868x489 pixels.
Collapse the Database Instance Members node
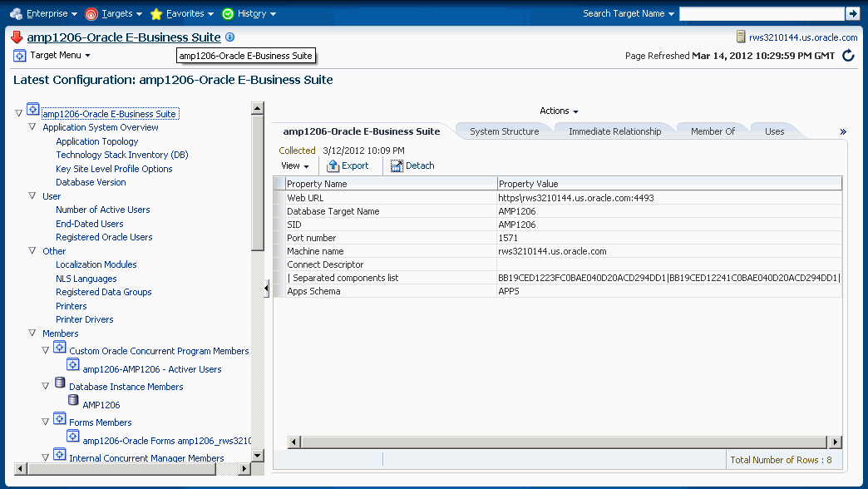(46, 387)
